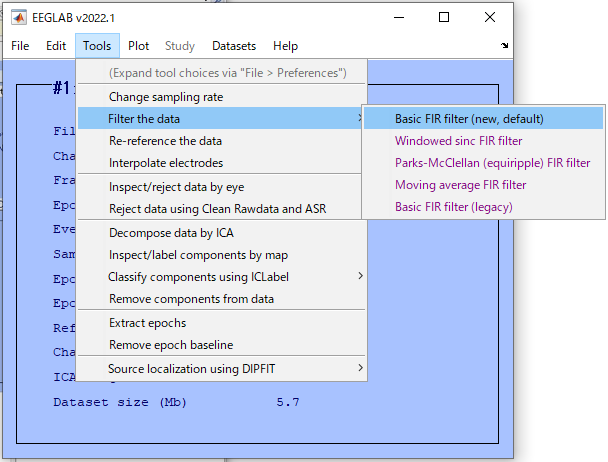Image resolution: width=608 pixels, height=462 pixels.
Task: Open the File menu
Action: [20, 46]
